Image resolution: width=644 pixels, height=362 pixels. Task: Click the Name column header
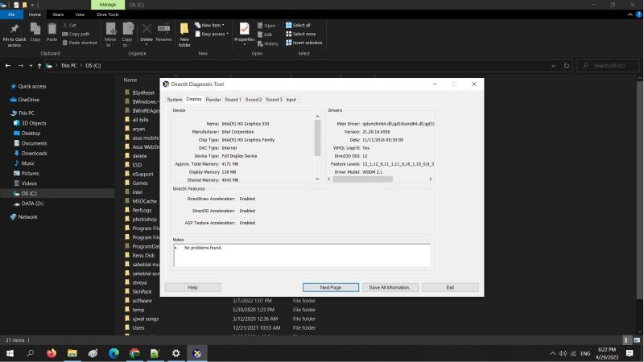130,80
